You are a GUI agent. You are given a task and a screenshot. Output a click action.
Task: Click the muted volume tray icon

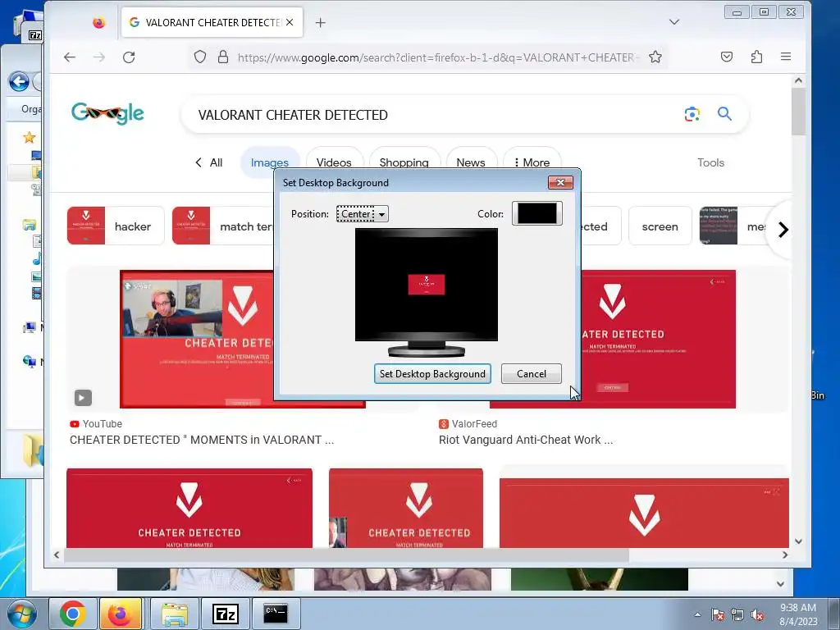(x=757, y=614)
